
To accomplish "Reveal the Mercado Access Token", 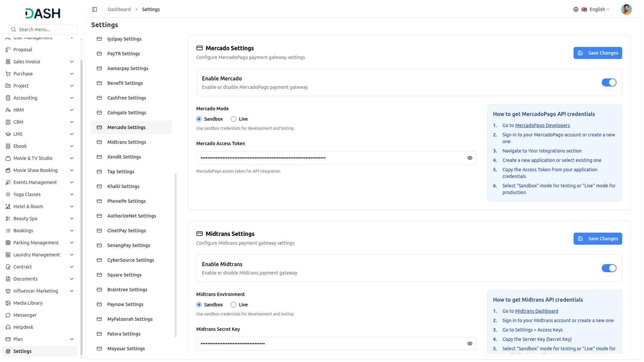I will tap(470, 158).
